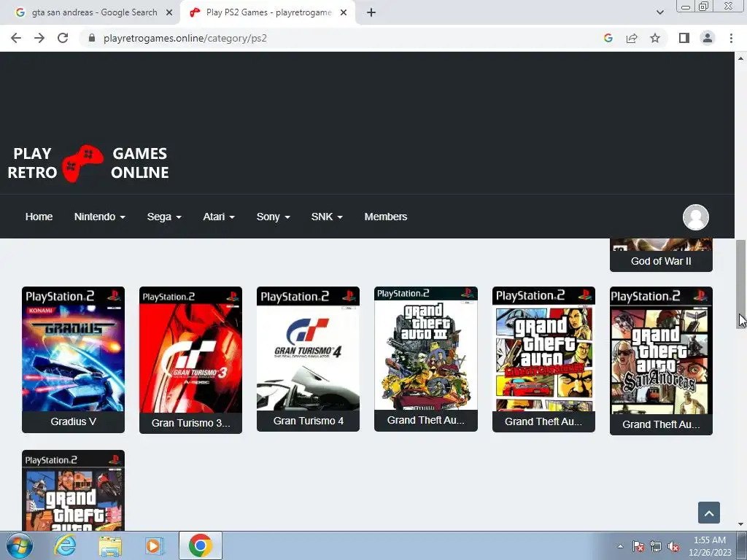
Task: Open the Gran Turismo 4 cover thumbnail
Action: click(x=309, y=349)
